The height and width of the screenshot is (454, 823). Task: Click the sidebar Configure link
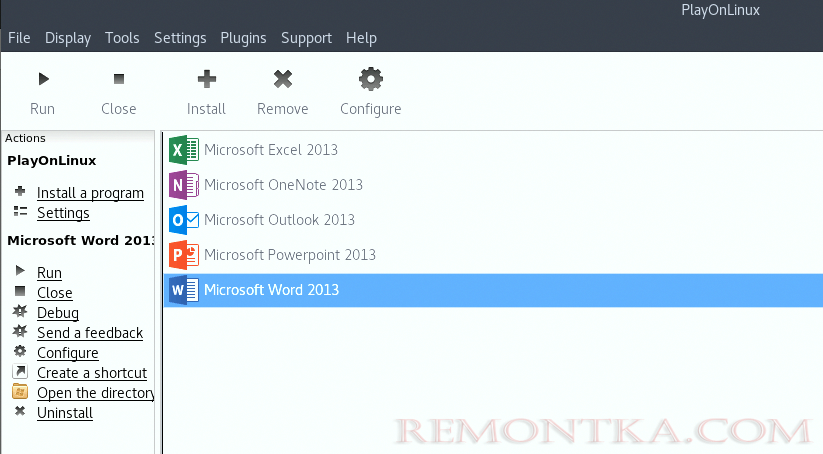click(x=68, y=353)
